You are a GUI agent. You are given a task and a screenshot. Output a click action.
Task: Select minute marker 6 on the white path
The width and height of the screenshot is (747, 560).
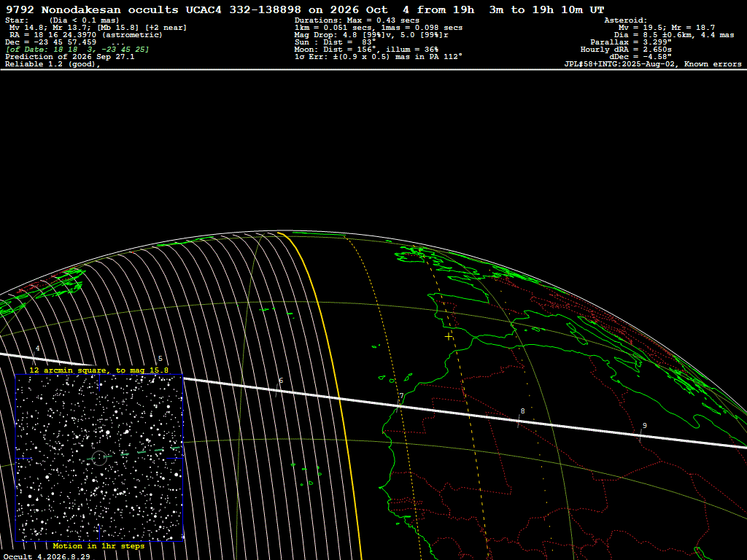click(x=281, y=381)
